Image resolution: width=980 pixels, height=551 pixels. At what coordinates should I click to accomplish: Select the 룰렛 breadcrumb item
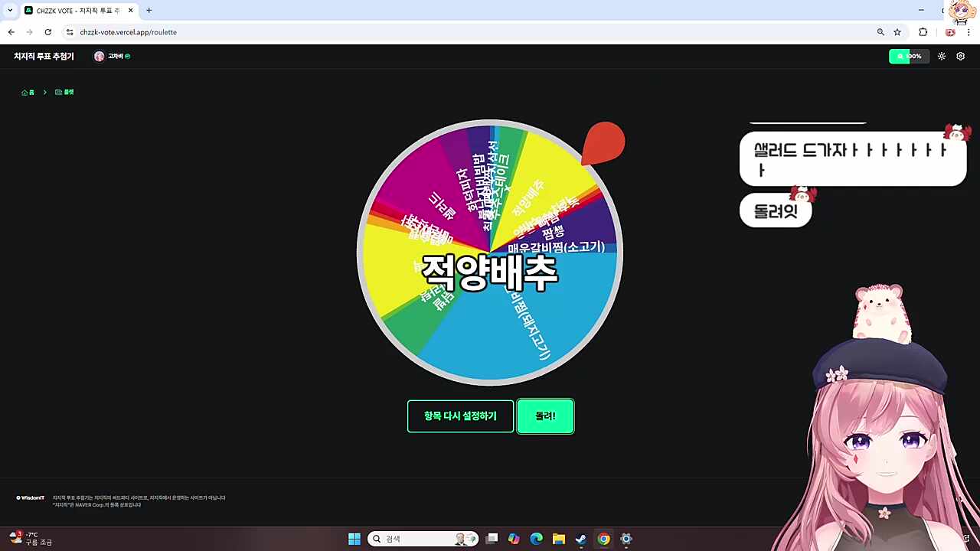(64, 92)
